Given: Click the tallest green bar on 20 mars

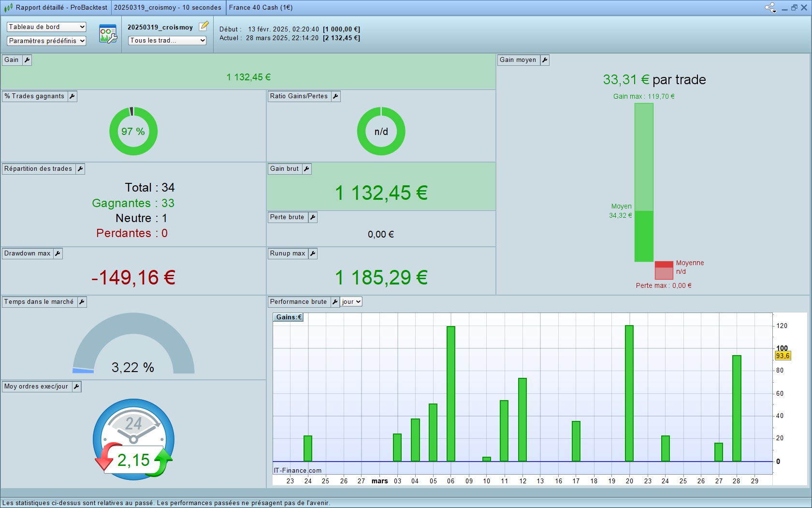Looking at the screenshot, I should click(629, 393).
